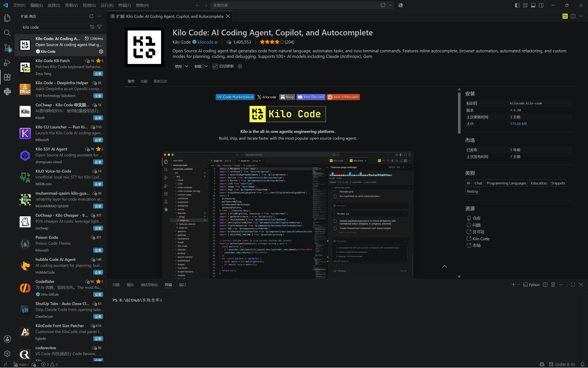
Task: Click the Join Discord badge
Action: 311,97
